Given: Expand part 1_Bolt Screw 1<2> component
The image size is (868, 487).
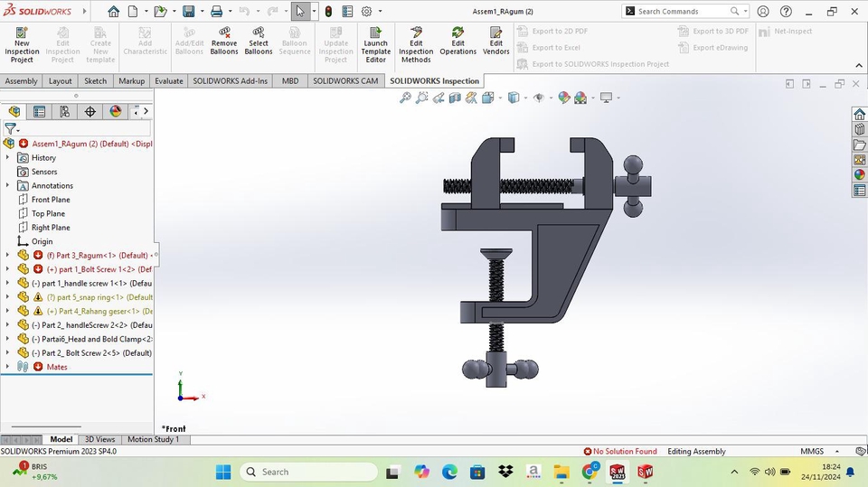Looking at the screenshot, I should pyautogui.click(x=7, y=269).
